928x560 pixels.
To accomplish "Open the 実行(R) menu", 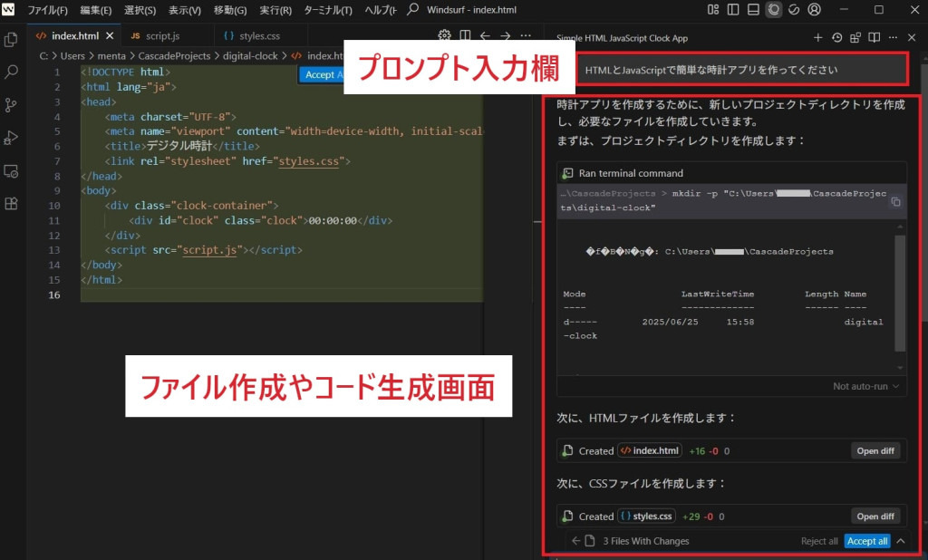I will tap(275, 10).
